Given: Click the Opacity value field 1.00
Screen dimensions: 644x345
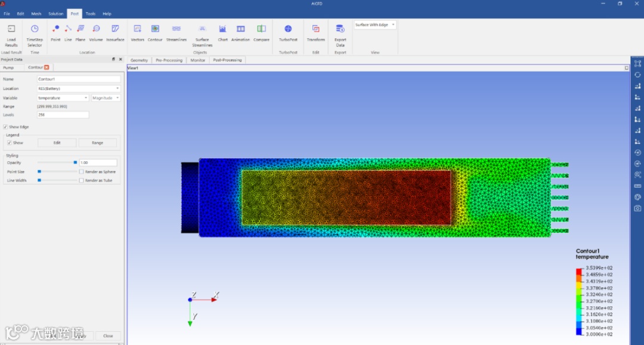Looking at the screenshot, I should click(98, 162).
